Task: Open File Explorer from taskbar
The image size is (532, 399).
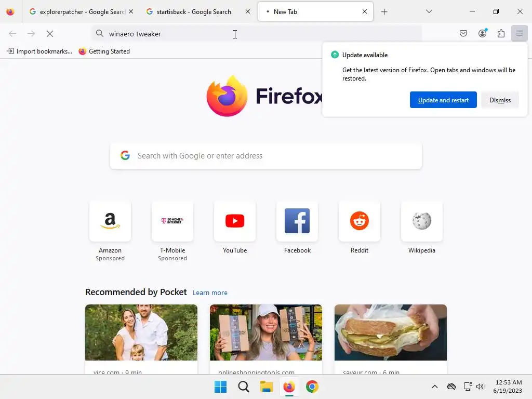Action: click(267, 387)
